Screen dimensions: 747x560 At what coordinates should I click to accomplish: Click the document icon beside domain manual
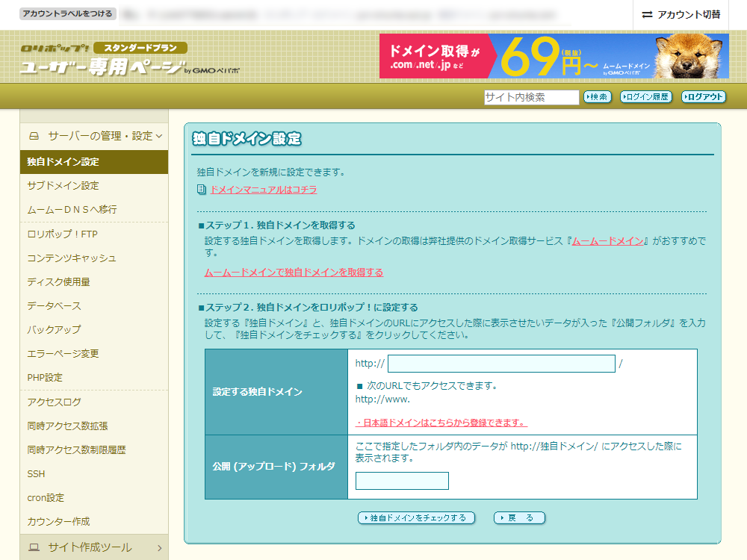pyautogui.click(x=201, y=190)
